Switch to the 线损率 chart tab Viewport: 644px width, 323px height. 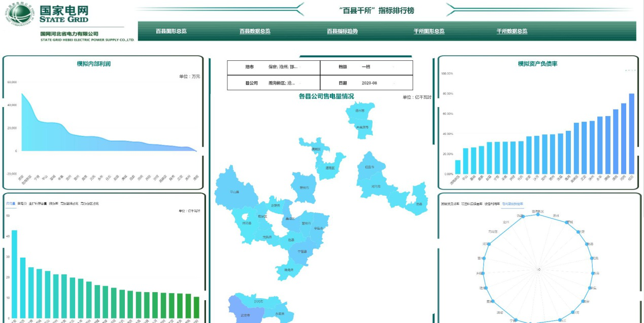coord(53,204)
